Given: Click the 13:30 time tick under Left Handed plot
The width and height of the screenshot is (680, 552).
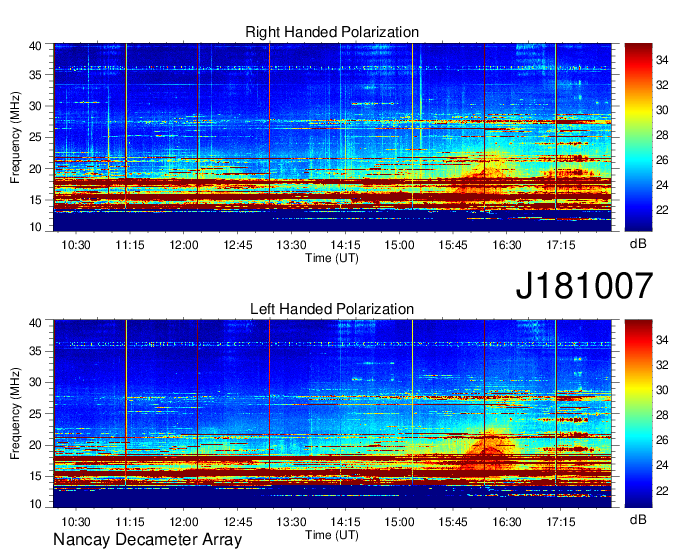Looking at the screenshot, I should (291, 522).
